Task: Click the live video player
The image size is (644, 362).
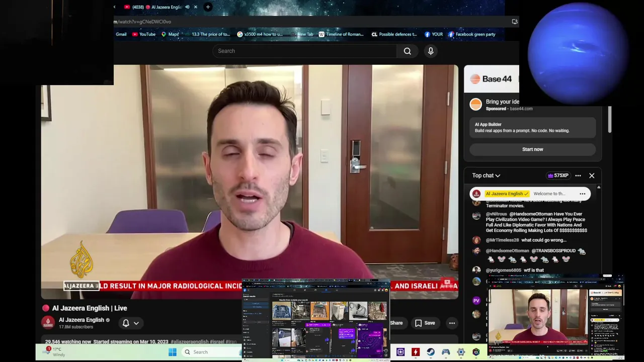Action: click(250, 182)
